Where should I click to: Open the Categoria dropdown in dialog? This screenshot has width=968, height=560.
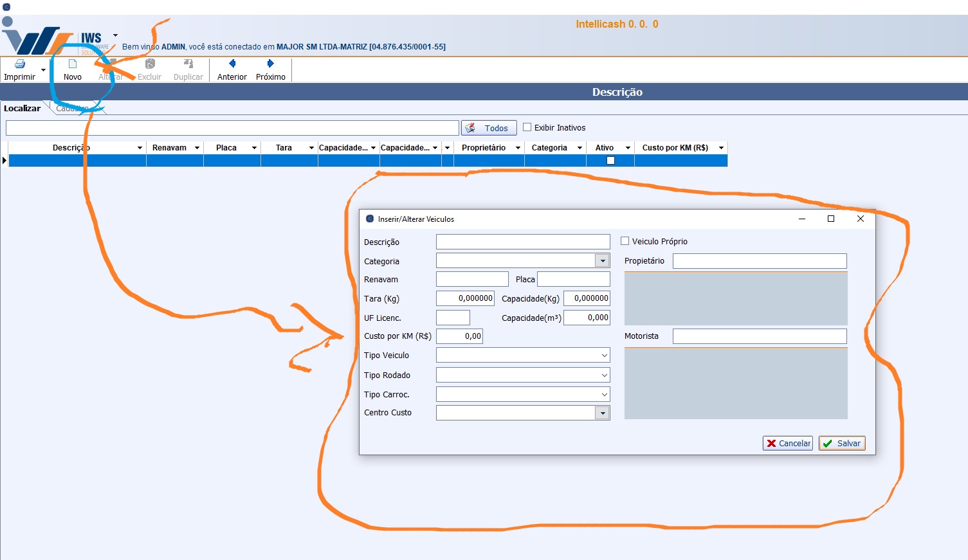click(602, 261)
